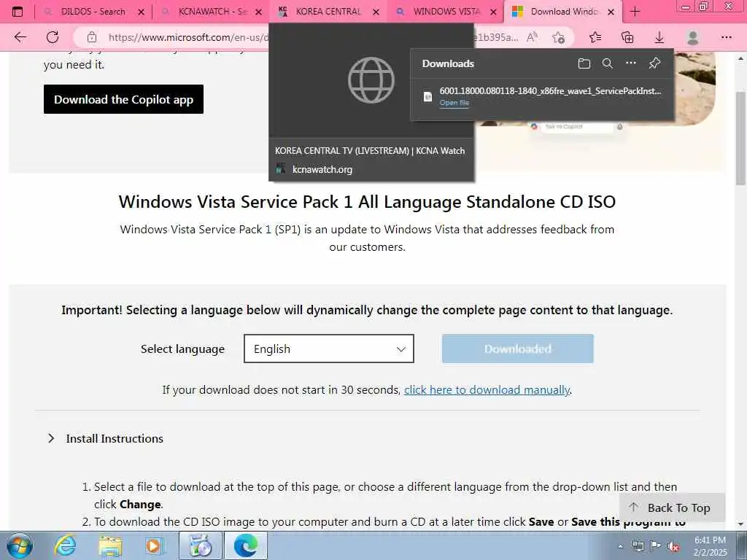Click the Microsoft Edge taskbar icon
The height and width of the screenshot is (560, 747).
point(245,545)
